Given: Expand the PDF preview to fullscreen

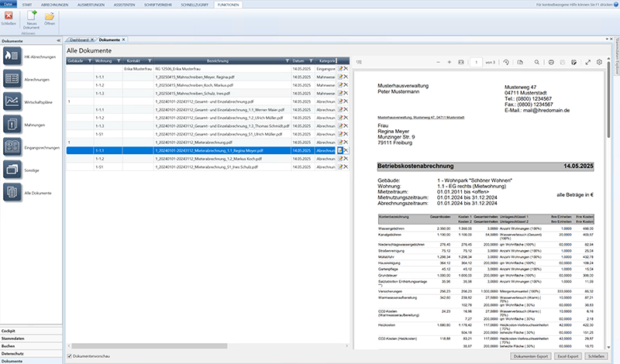Looking at the screenshot, I should pos(588,62).
